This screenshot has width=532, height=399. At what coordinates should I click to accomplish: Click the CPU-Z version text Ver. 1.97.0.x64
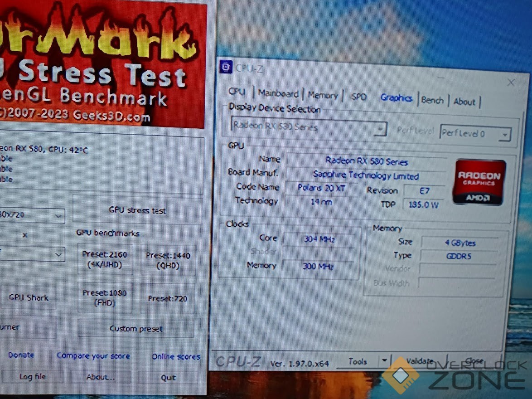coord(299,364)
